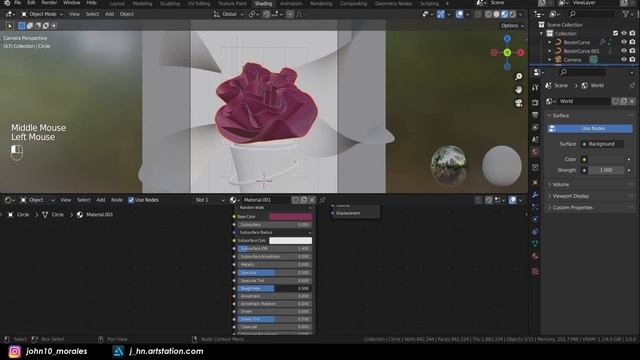The image size is (640, 360).
Task: Click the outliner filter funnel icon
Action: pos(625,14)
